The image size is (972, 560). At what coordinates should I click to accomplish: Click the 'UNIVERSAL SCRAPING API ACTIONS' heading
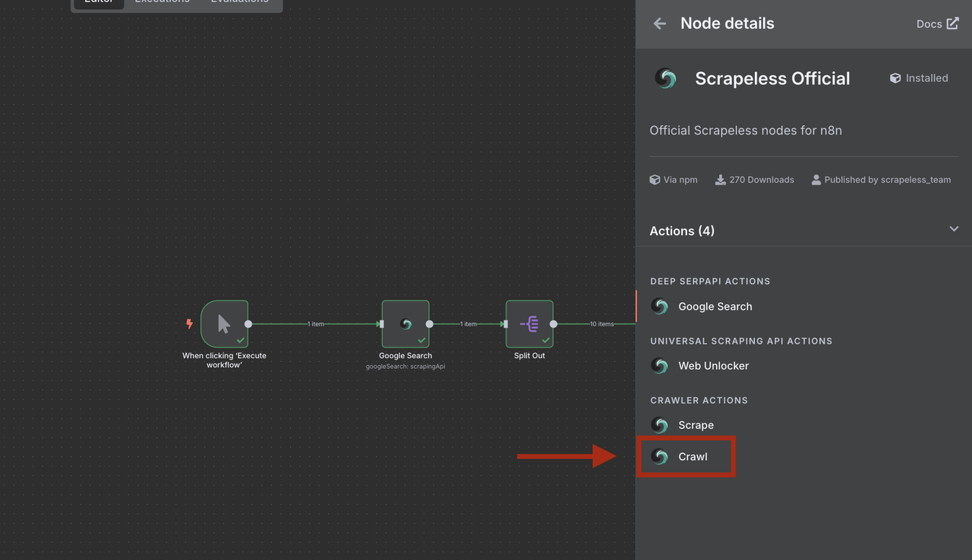(742, 341)
